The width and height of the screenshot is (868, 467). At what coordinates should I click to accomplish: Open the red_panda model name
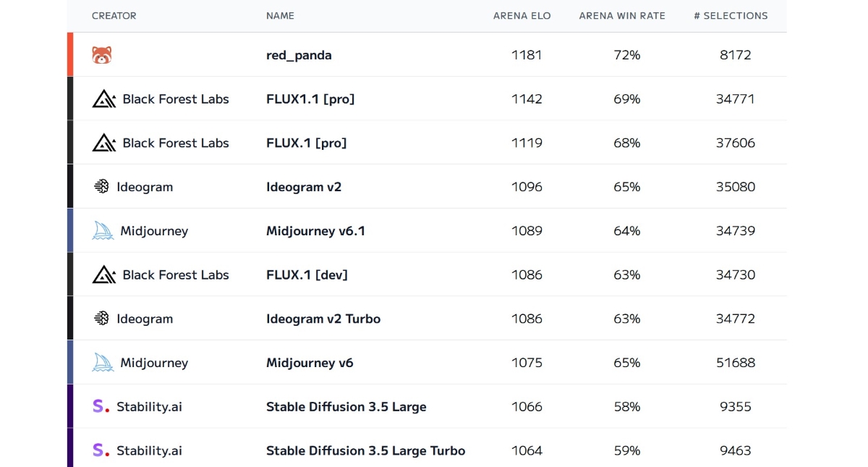[x=299, y=55]
